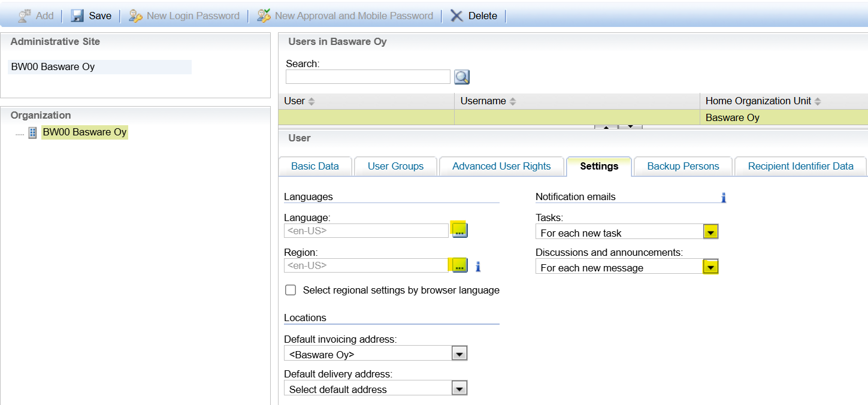Open Default invoicing address dropdown
Image resolution: width=868 pixels, height=405 pixels.
[x=459, y=353]
